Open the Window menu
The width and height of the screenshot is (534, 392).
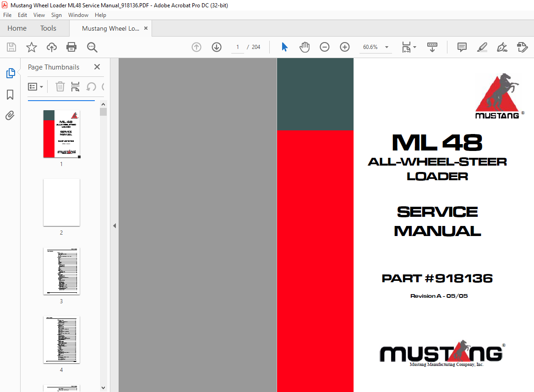pyautogui.click(x=78, y=15)
